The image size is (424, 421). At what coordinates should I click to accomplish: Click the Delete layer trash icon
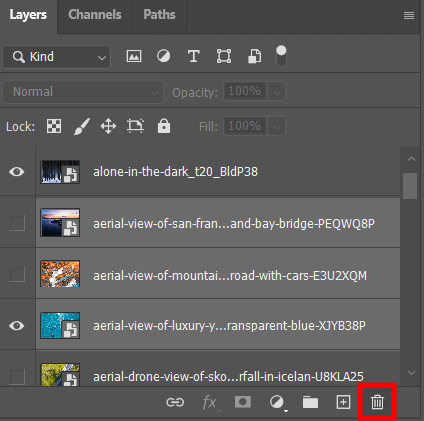[x=377, y=402]
